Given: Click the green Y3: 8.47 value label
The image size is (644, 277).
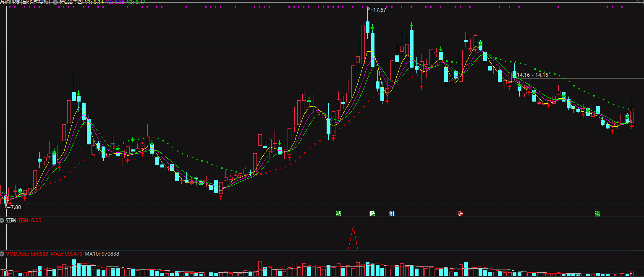Looking at the screenshot, I should [136, 2].
